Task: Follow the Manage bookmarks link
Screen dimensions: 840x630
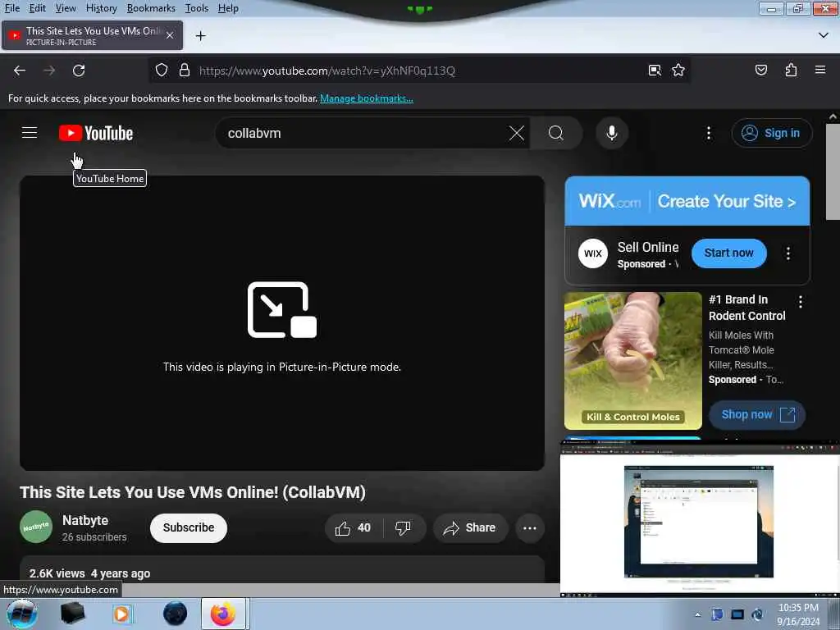Action: [x=367, y=98]
